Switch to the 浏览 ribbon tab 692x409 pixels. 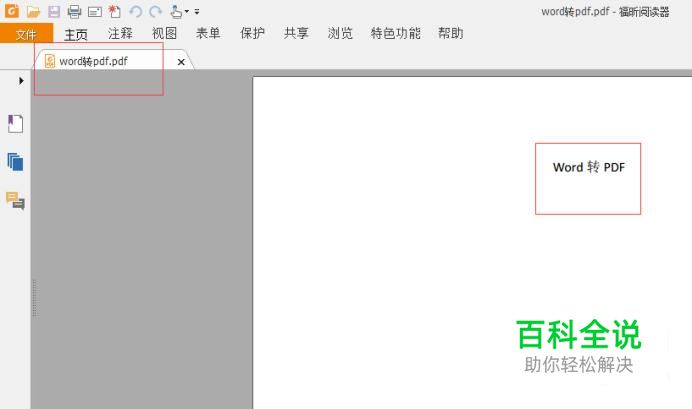(340, 33)
